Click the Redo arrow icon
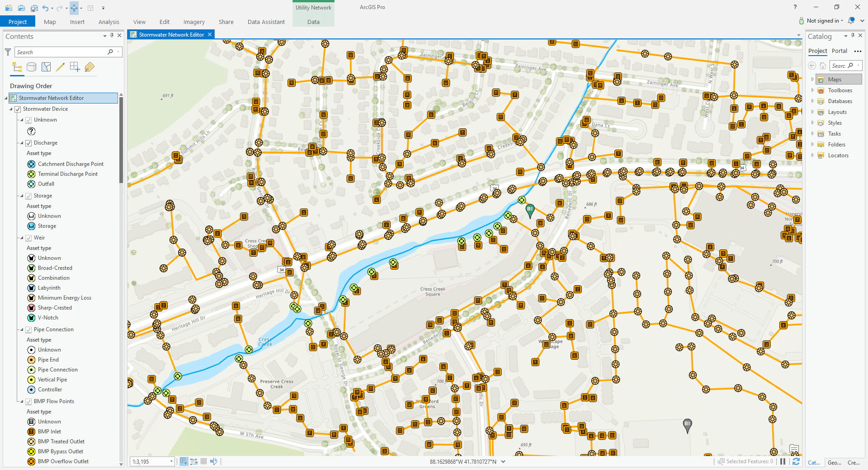Image resolution: width=868 pixels, height=470 pixels. click(59, 8)
